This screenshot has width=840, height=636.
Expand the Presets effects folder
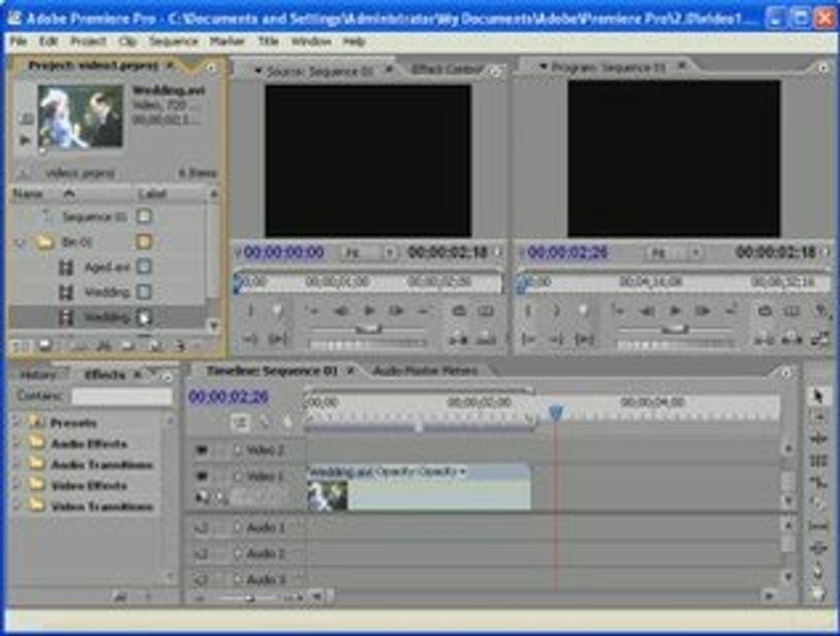pos(17,423)
